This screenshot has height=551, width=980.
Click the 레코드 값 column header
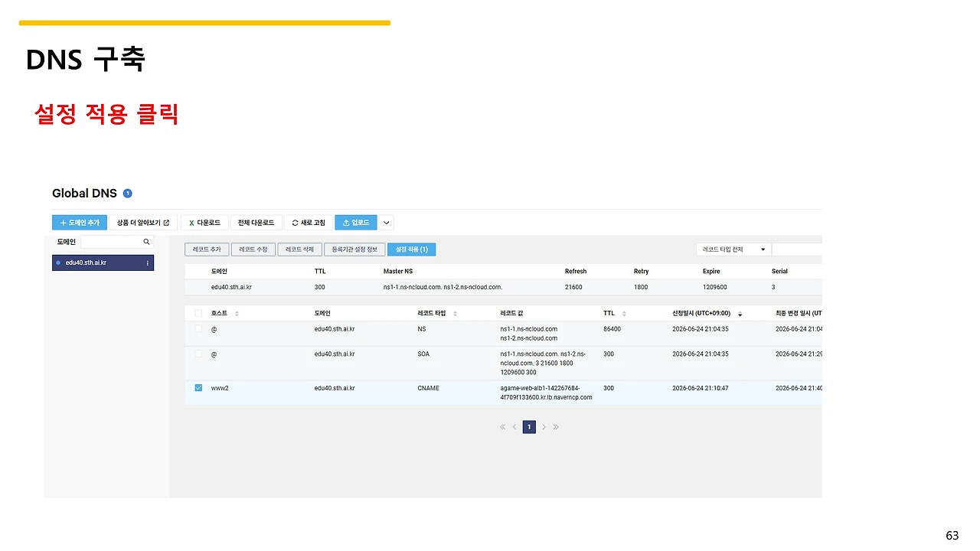pos(511,314)
